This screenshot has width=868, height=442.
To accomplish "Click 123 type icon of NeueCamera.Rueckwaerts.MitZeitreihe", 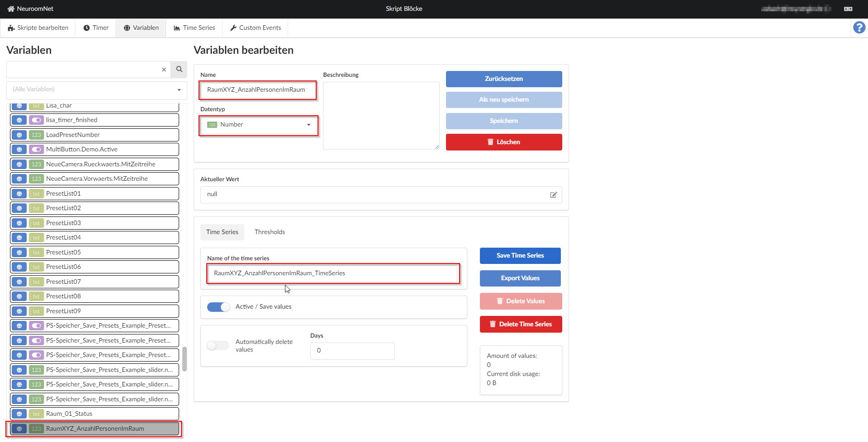I will pyautogui.click(x=36, y=165).
